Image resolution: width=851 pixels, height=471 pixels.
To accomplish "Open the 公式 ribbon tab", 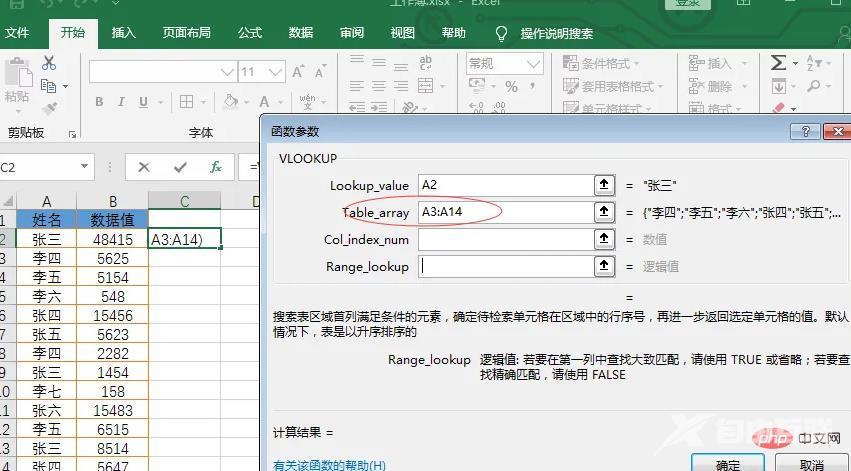I will click(x=250, y=33).
